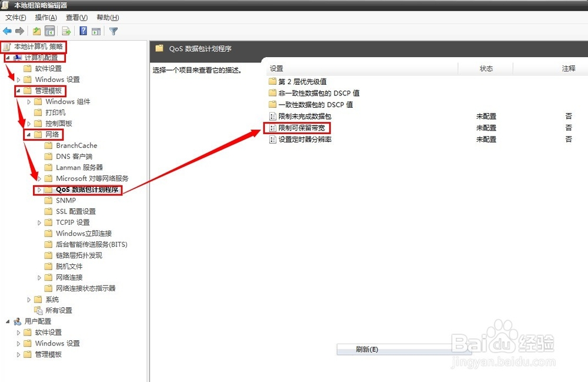Click the policy icon beside 设置定时器分辨率
The image size is (588, 382).
pos(273,139)
